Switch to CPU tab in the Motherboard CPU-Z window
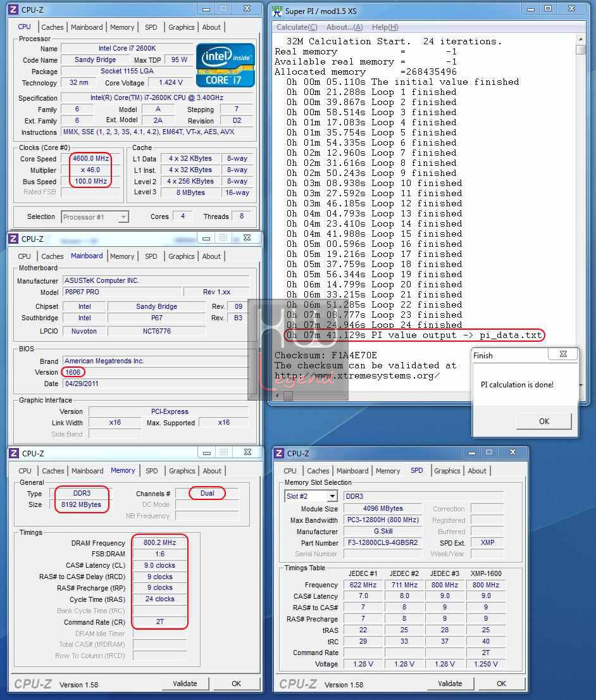The height and width of the screenshot is (700, 596). 24,256
